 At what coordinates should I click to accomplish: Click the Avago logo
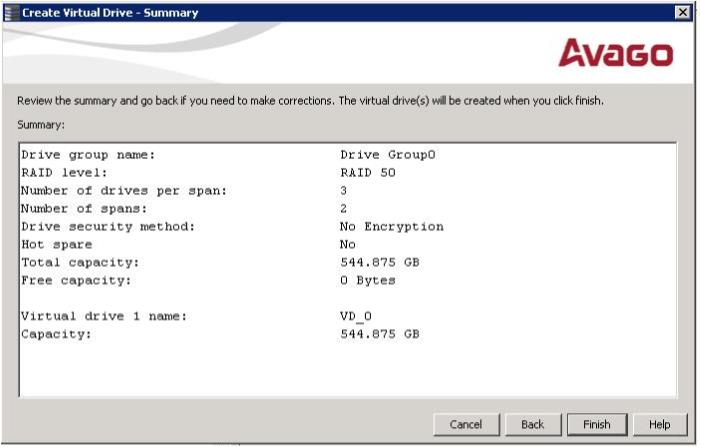(x=615, y=54)
